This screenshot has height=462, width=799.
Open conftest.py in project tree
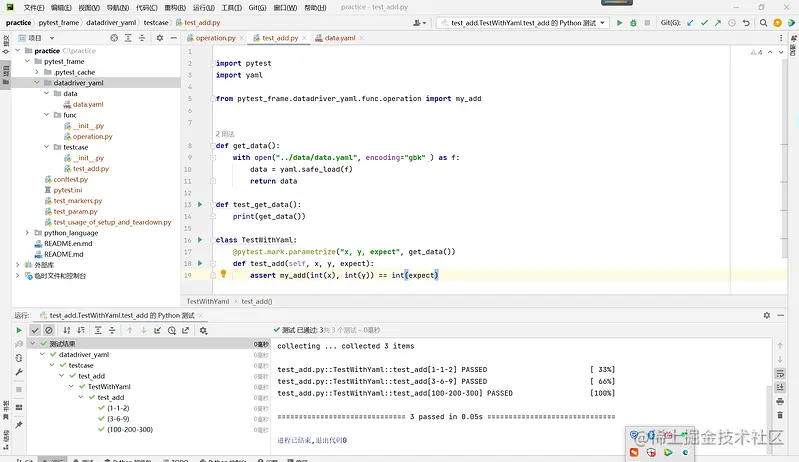click(70, 179)
